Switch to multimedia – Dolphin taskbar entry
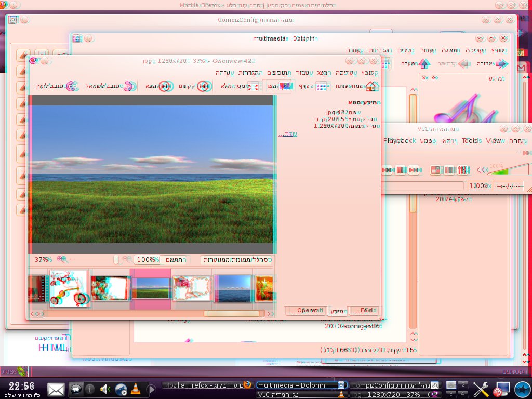Image resolution: width=532 pixels, height=399 pixels. point(301,385)
